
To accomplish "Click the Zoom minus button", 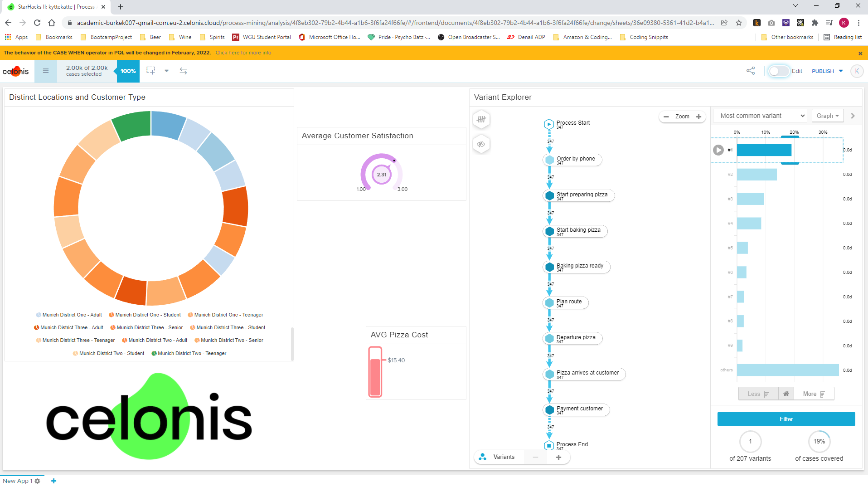I will point(666,117).
